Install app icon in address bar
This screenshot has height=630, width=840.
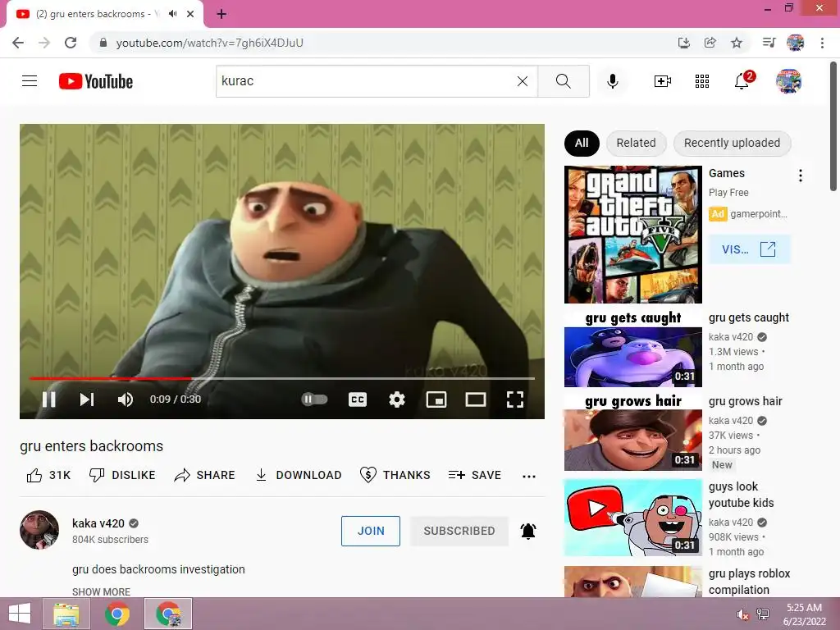pyautogui.click(x=684, y=43)
